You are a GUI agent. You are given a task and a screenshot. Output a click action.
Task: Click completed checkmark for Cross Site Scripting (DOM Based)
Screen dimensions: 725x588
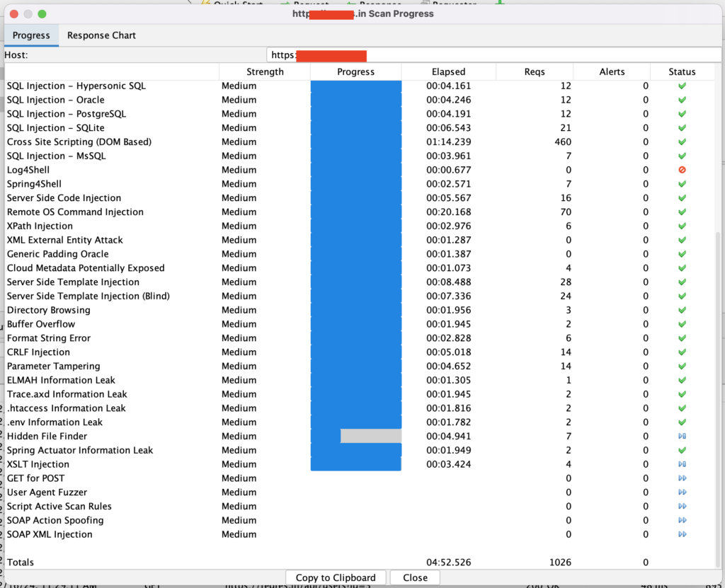click(682, 142)
